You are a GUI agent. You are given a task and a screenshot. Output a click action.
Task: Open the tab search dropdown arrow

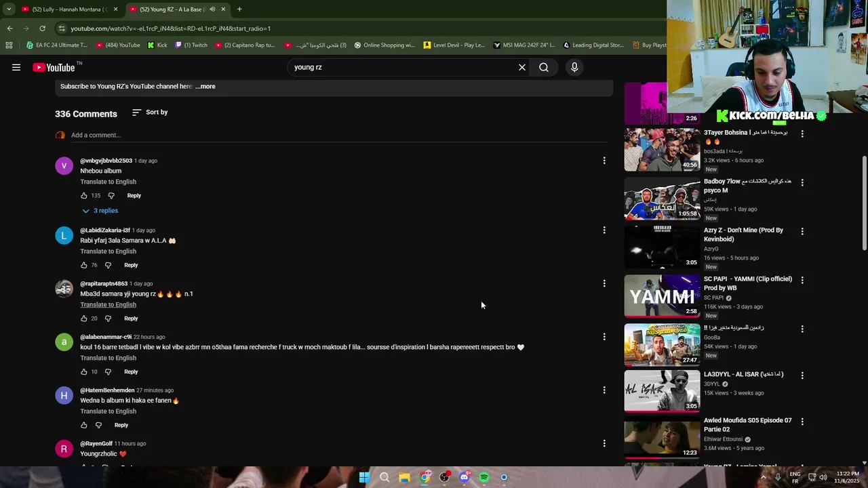(x=8, y=9)
